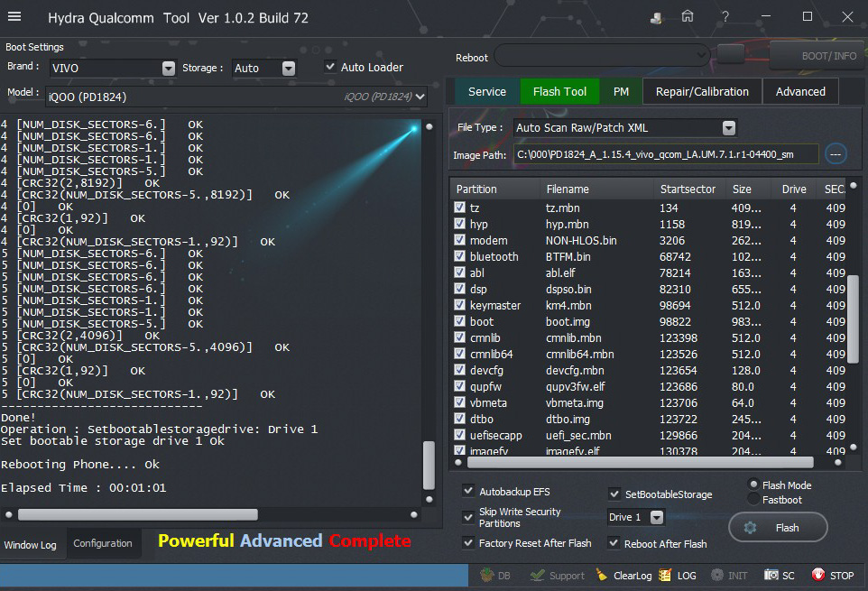Take a screenshot with SC camera icon

click(x=771, y=575)
